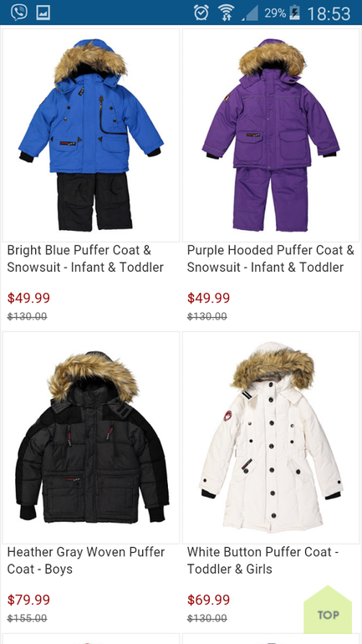The height and width of the screenshot is (644, 362).
Task: Tap the $49.99 price under blue coat
Action: (28, 298)
